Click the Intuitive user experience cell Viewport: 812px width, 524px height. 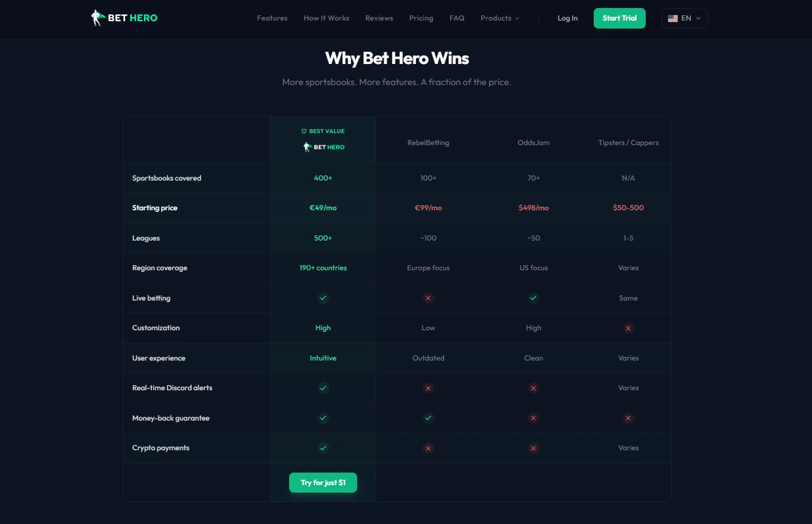pyautogui.click(x=323, y=358)
